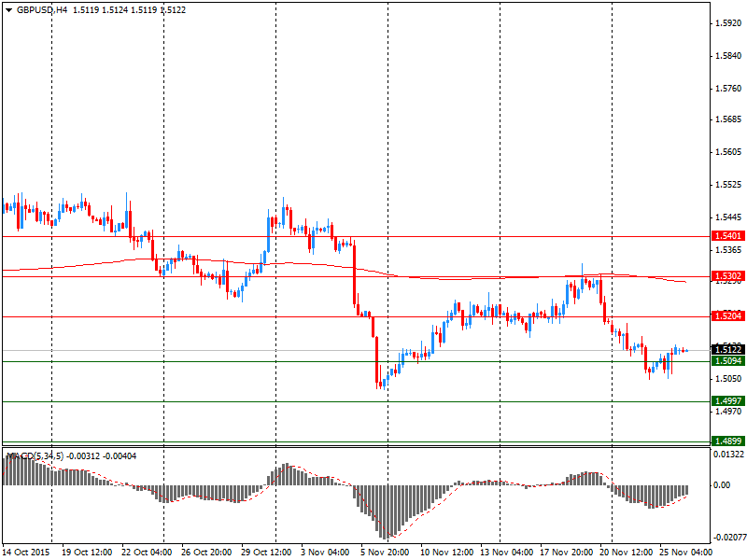The height and width of the screenshot is (560, 747).
Task: Click the 1.5605 value on price axis
Action: point(728,152)
